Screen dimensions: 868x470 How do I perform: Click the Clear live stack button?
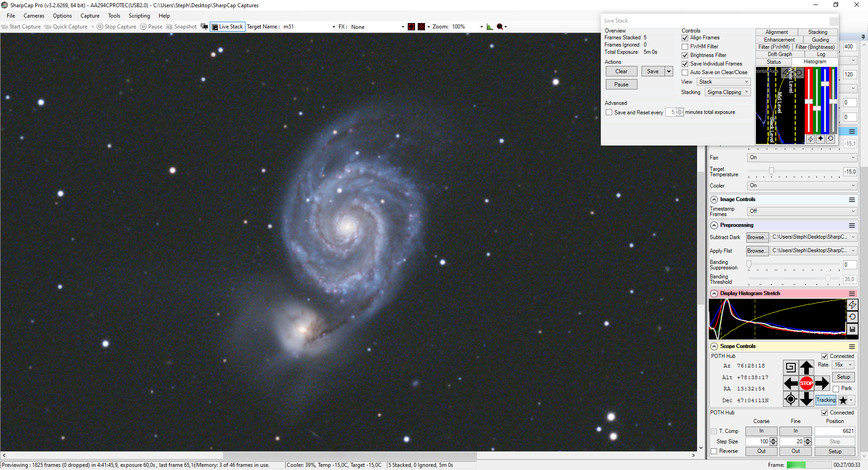click(621, 71)
